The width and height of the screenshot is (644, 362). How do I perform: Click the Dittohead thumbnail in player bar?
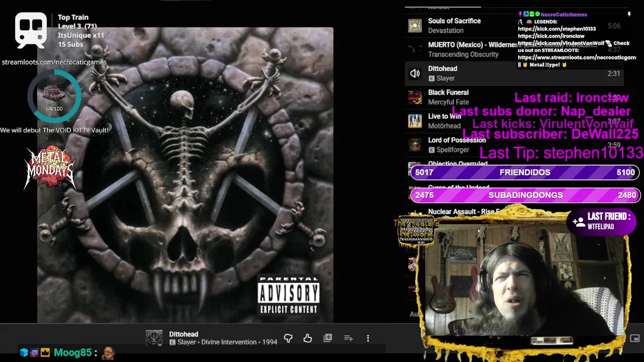point(154,338)
